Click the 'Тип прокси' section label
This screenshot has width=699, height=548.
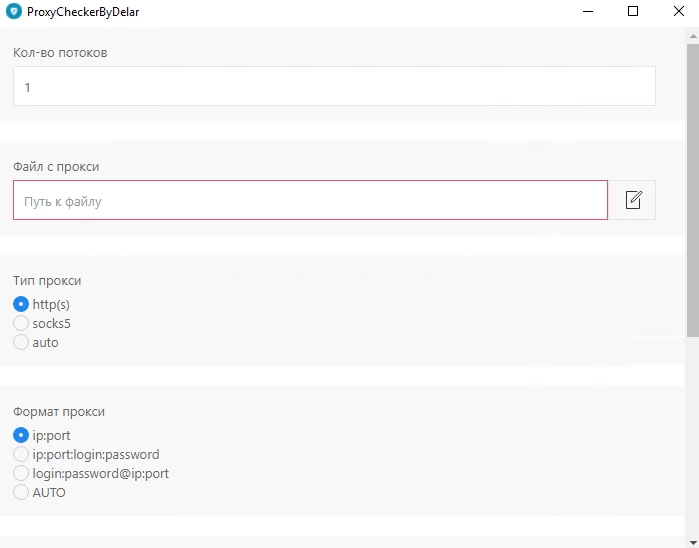coord(47,280)
